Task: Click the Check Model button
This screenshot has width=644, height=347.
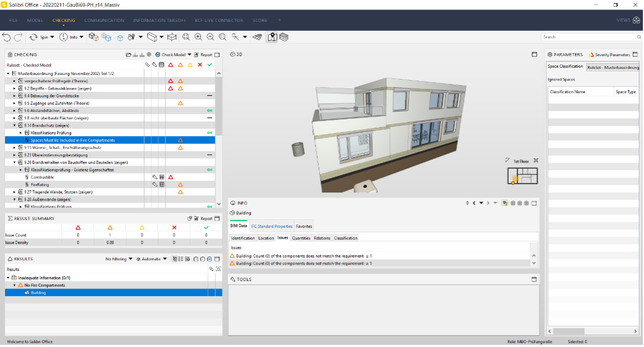Action: 173,55
